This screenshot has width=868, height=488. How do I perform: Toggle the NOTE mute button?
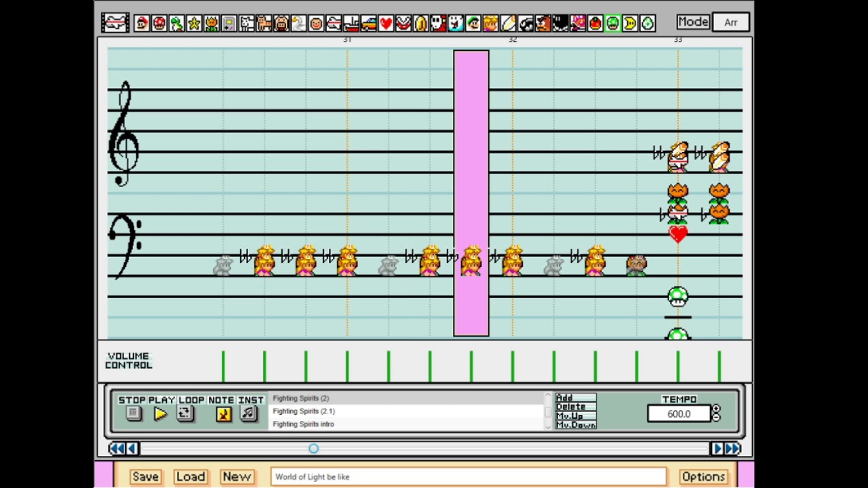point(223,414)
